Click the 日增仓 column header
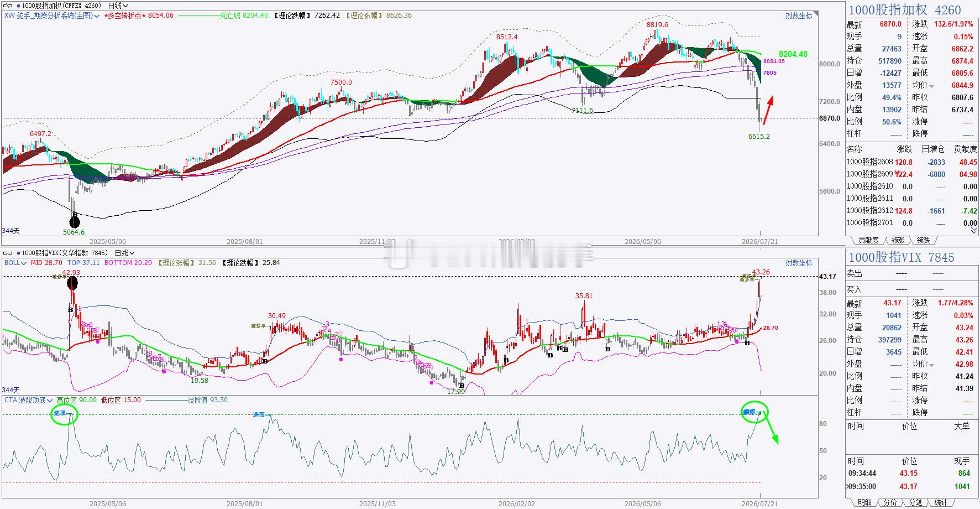 [x=933, y=149]
